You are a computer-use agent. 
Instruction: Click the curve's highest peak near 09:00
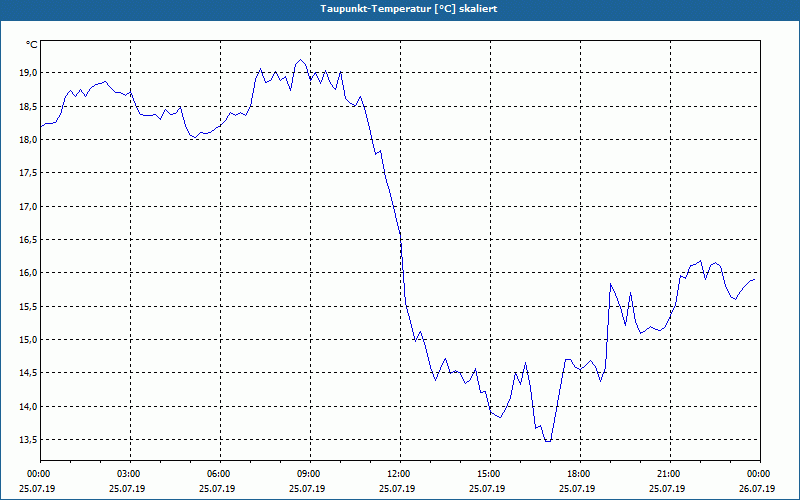[301, 60]
